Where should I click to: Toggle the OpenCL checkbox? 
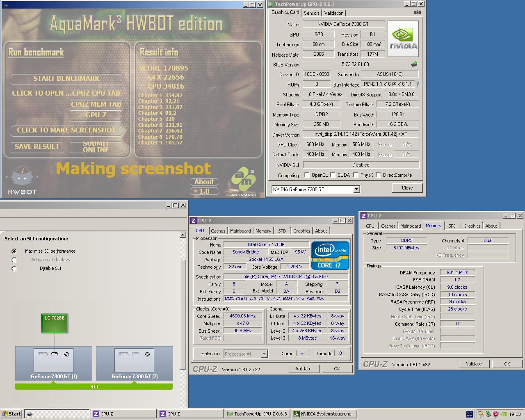[x=307, y=175]
